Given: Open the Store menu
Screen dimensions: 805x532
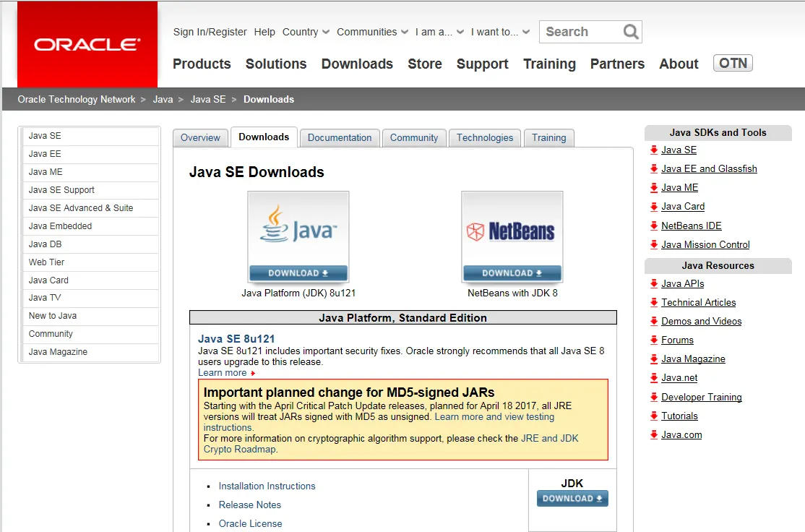Looking at the screenshot, I should [425, 64].
